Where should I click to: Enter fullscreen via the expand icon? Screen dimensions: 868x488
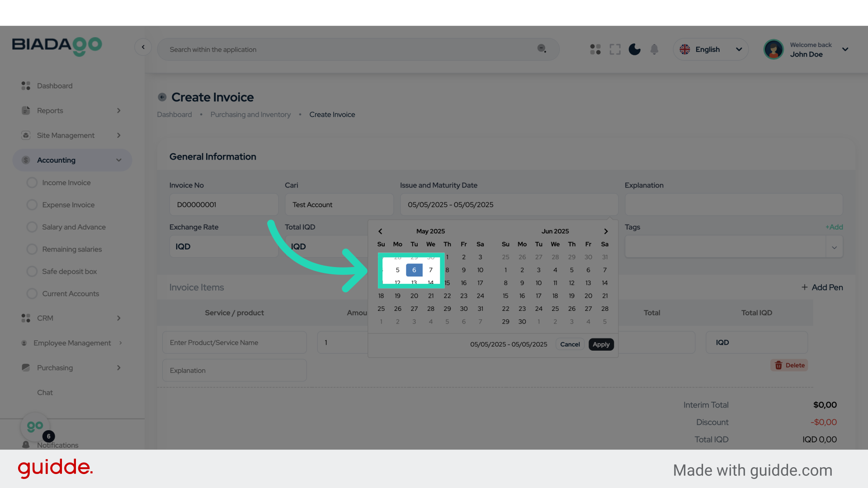pos(615,49)
